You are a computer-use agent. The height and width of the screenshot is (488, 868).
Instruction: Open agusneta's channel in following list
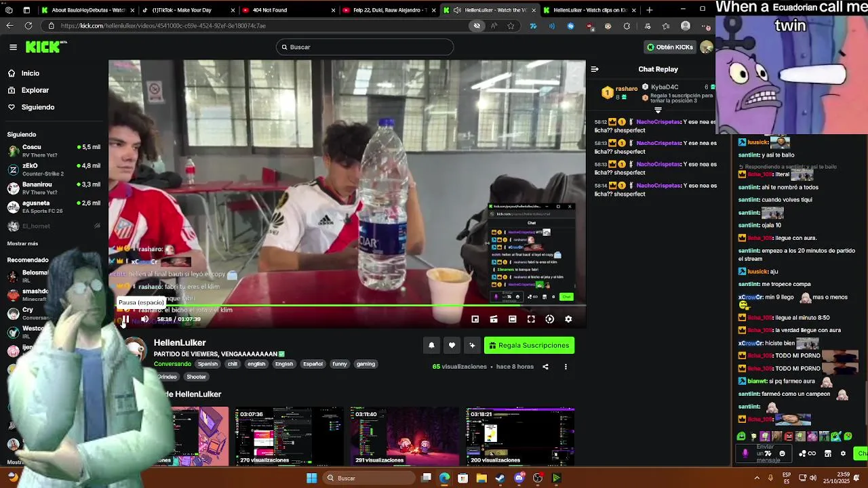[54, 207]
